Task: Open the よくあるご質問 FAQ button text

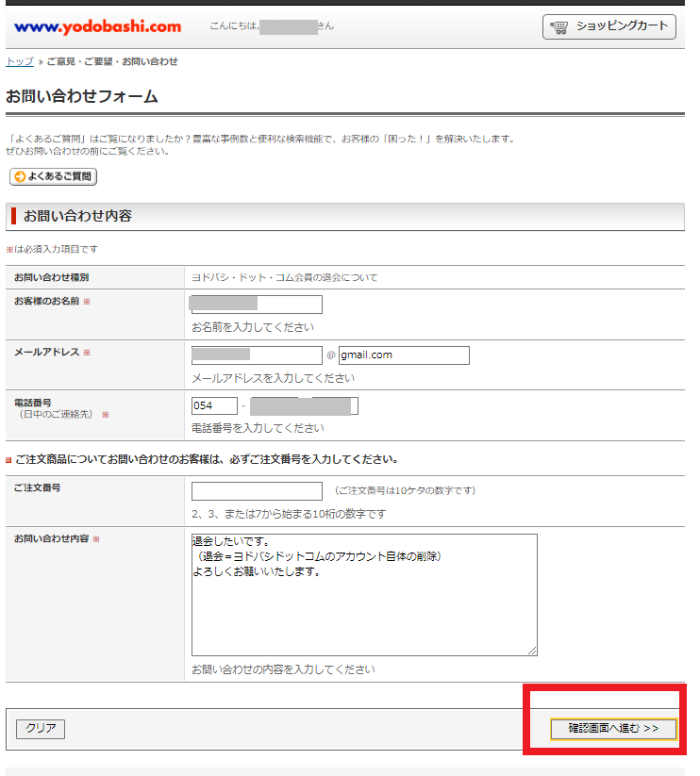Action: click(x=60, y=176)
